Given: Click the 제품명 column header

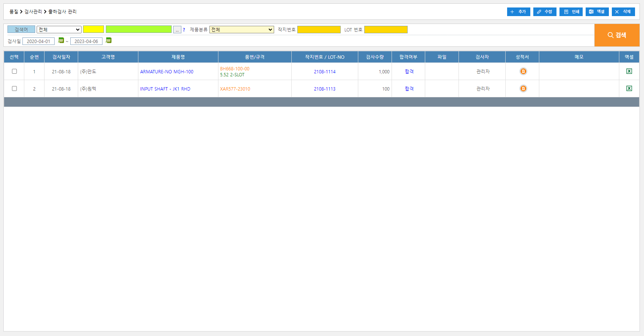Looking at the screenshot, I should [x=178, y=57].
